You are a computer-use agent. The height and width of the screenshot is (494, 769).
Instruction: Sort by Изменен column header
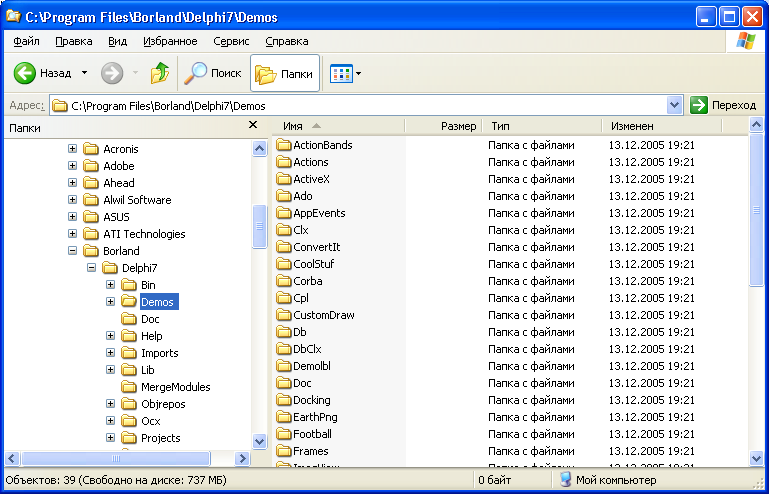coord(662,126)
